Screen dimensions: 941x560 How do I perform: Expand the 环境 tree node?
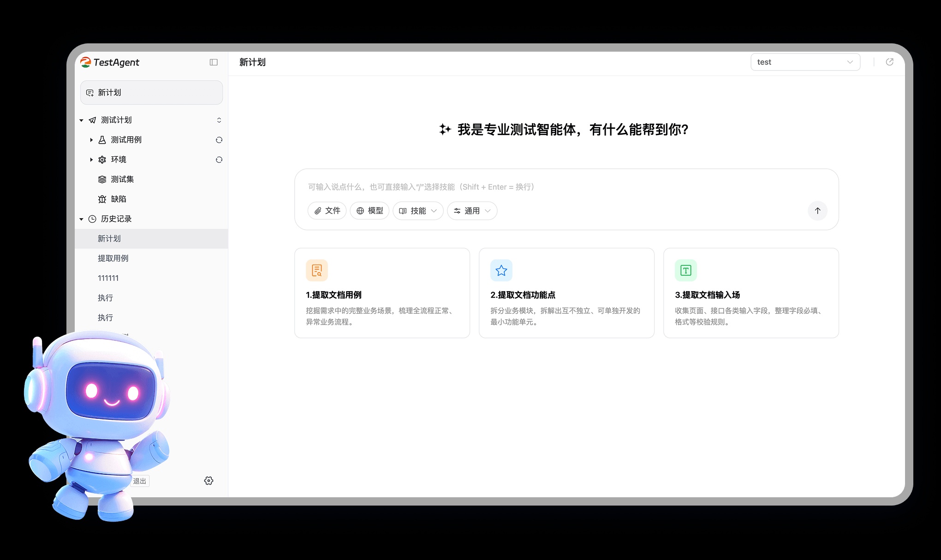[91, 160]
